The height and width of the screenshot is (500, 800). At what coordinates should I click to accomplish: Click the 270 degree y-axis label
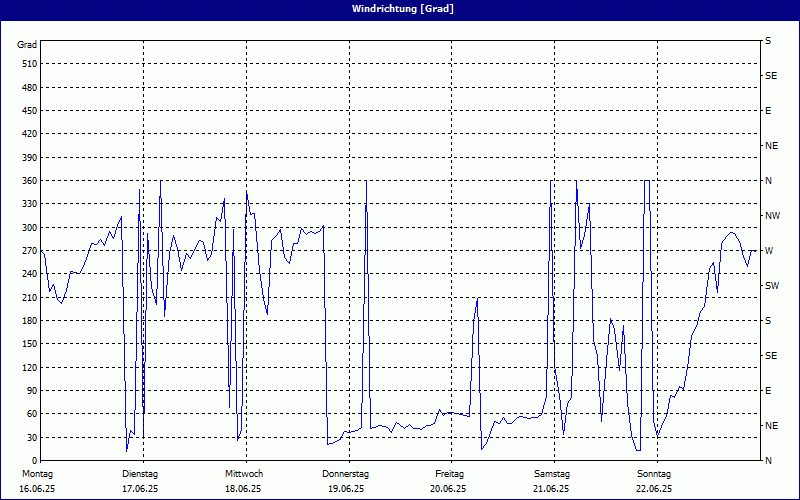(x=28, y=251)
